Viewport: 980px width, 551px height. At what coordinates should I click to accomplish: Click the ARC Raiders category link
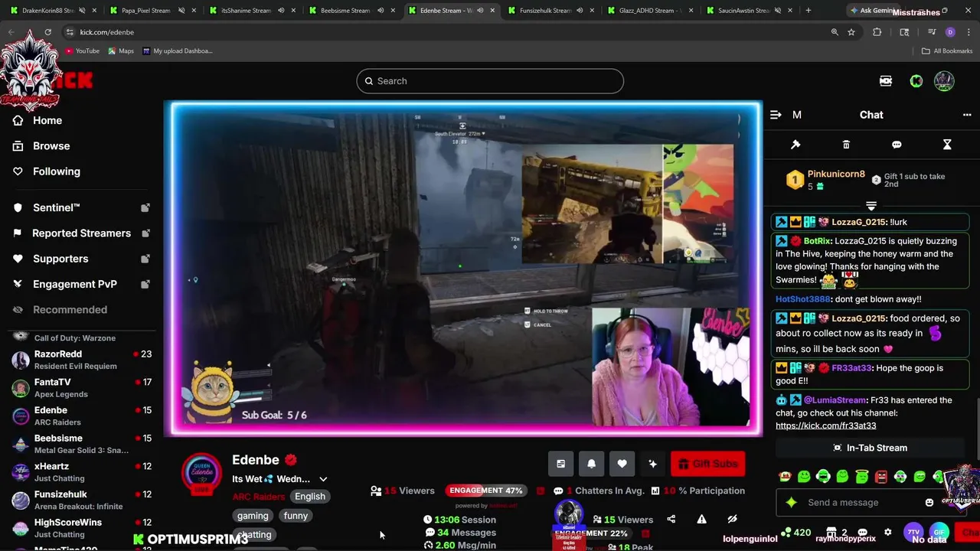pos(258,497)
